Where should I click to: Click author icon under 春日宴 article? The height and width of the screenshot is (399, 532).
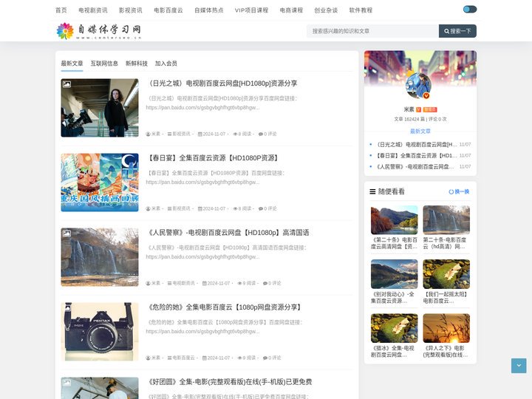[x=149, y=208]
